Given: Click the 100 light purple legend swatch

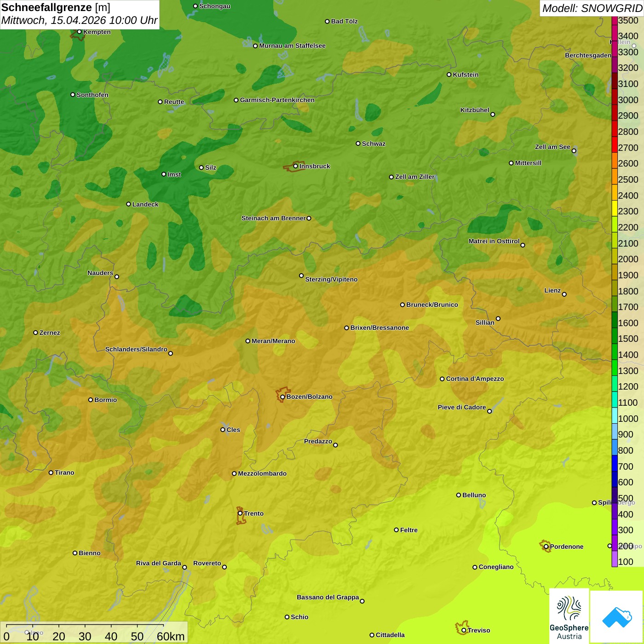Looking at the screenshot, I should point(614,558).
